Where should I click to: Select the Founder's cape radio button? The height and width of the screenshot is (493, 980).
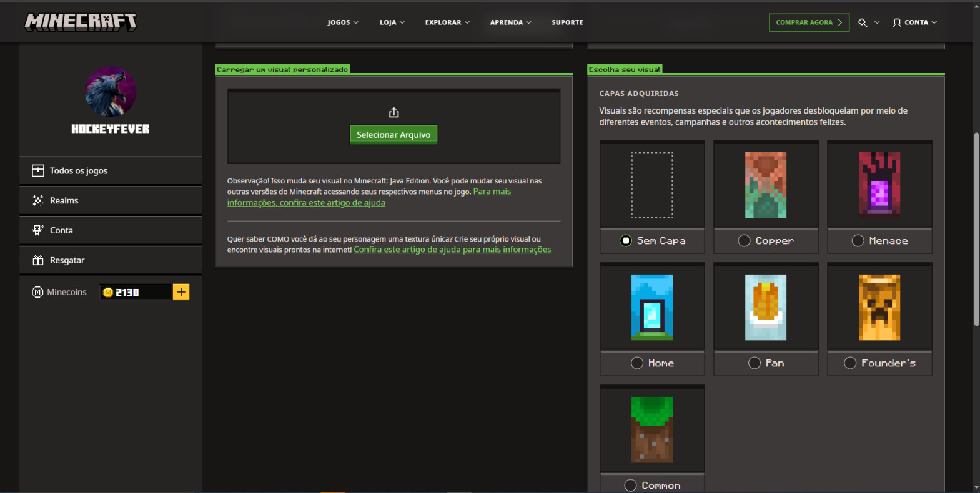pos(850,363)
